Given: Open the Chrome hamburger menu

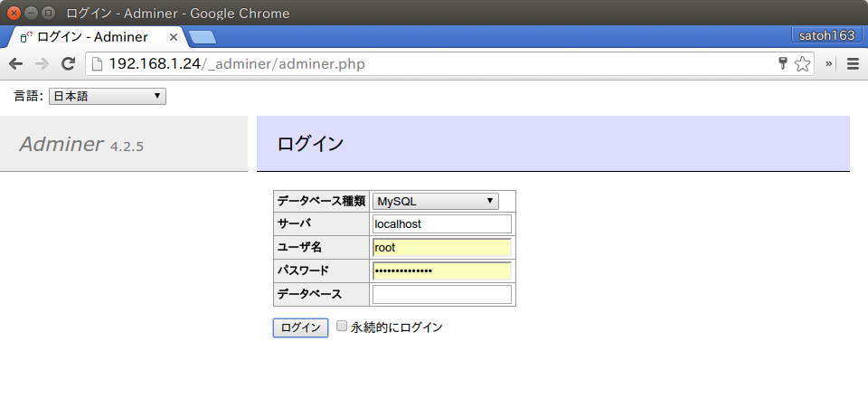Looking at the screenshot, I should coord(853,63).
